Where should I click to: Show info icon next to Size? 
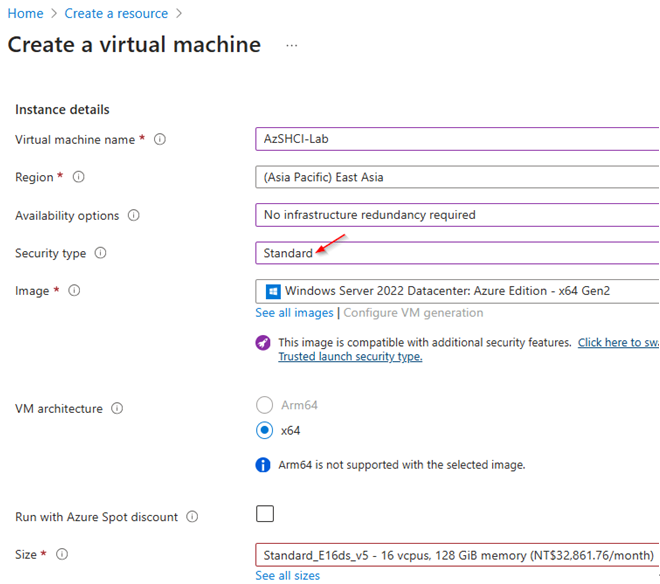pos(62,554)
